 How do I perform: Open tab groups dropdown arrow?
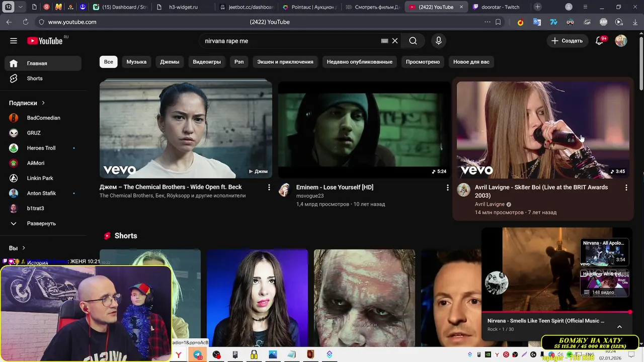click(21, 7)
